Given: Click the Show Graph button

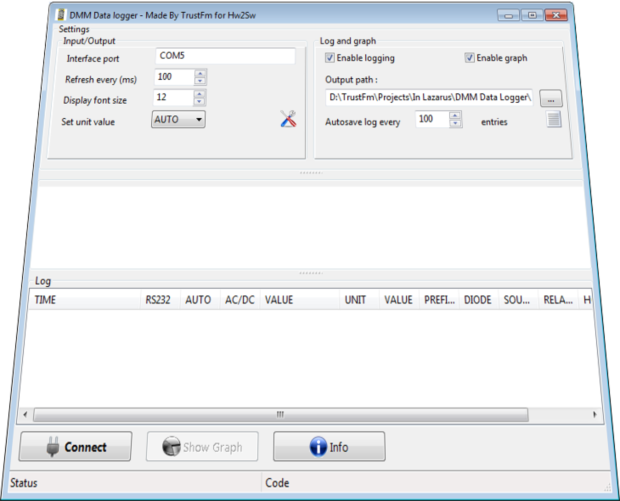Looking at the screenshot, I should [x=202, y=446].
